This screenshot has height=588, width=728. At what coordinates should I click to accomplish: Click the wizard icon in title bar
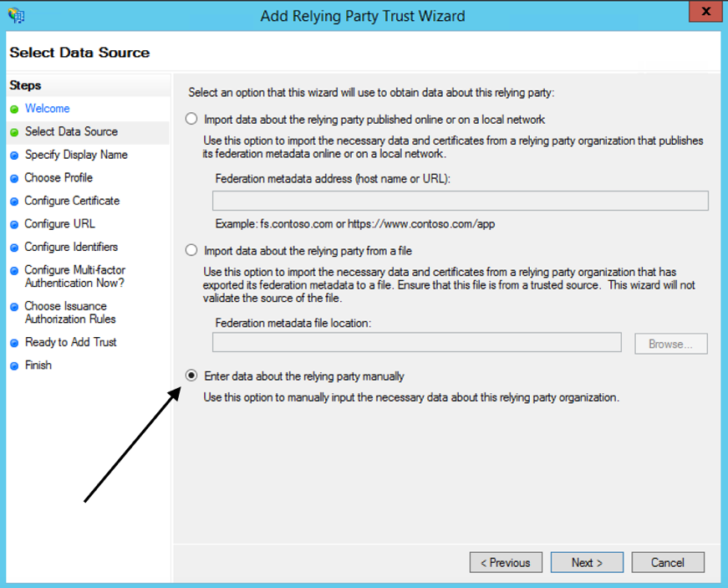pos(16,15)
